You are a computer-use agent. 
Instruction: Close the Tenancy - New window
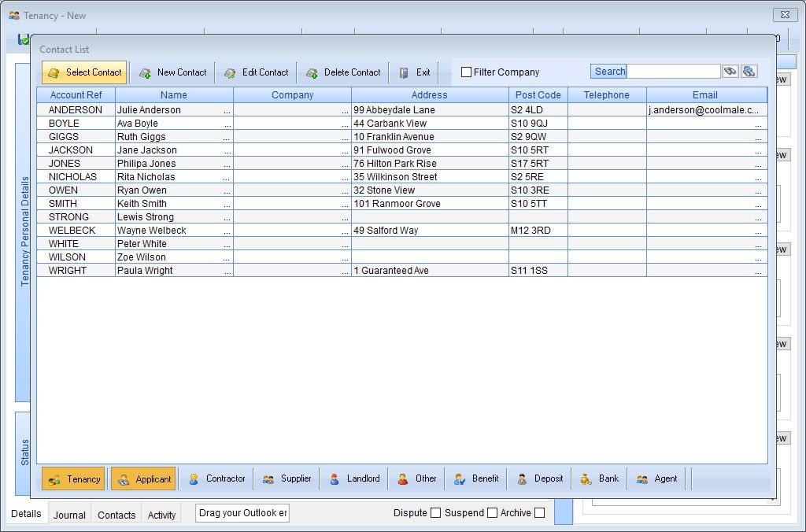pos(785,15)
